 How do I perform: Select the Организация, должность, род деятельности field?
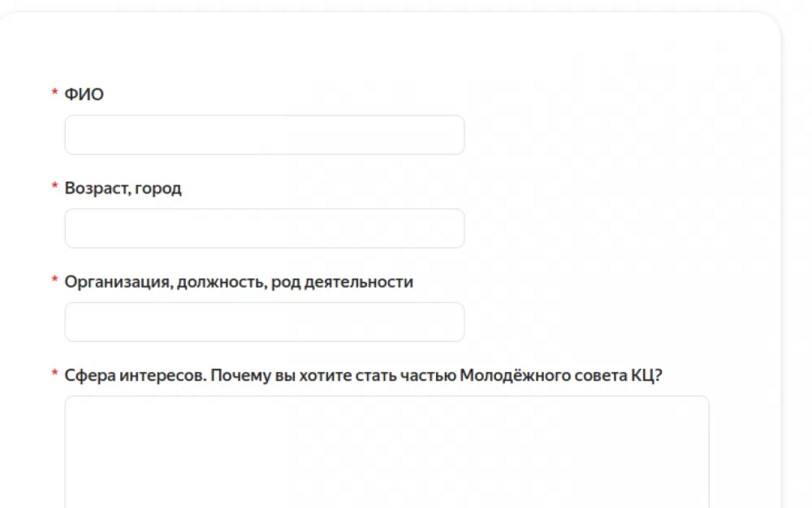[265, 322]
